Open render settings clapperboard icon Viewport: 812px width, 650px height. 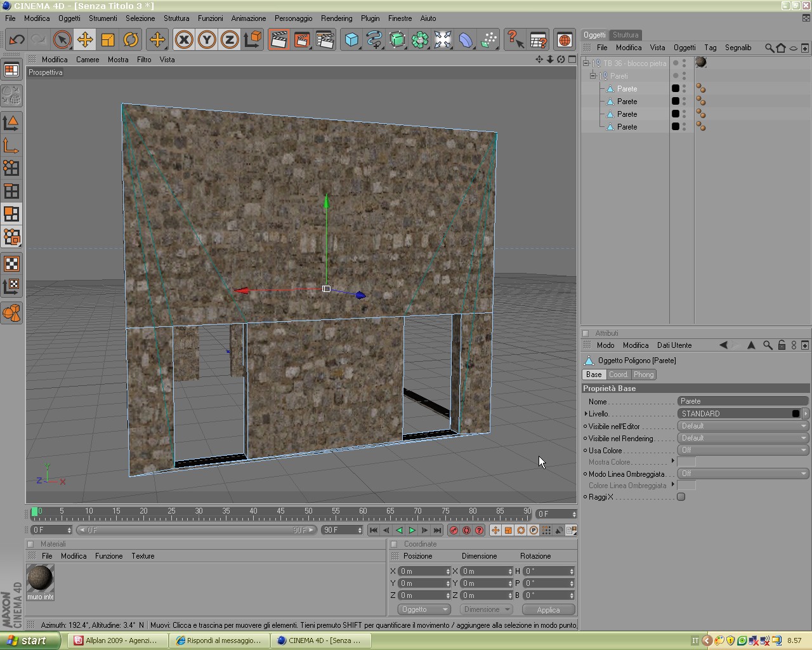coord(324,40)
